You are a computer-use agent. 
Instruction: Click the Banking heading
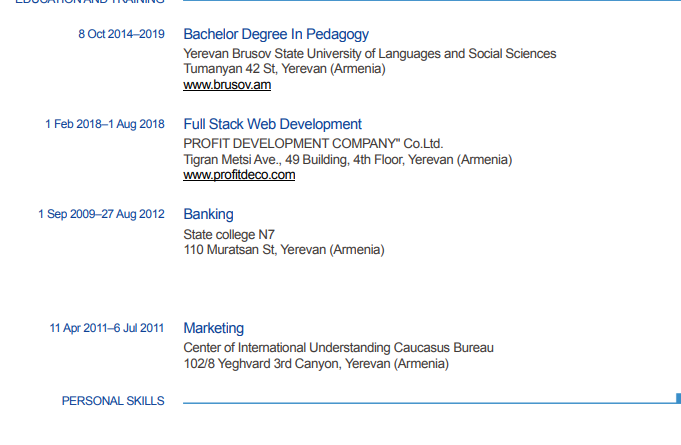208,214
